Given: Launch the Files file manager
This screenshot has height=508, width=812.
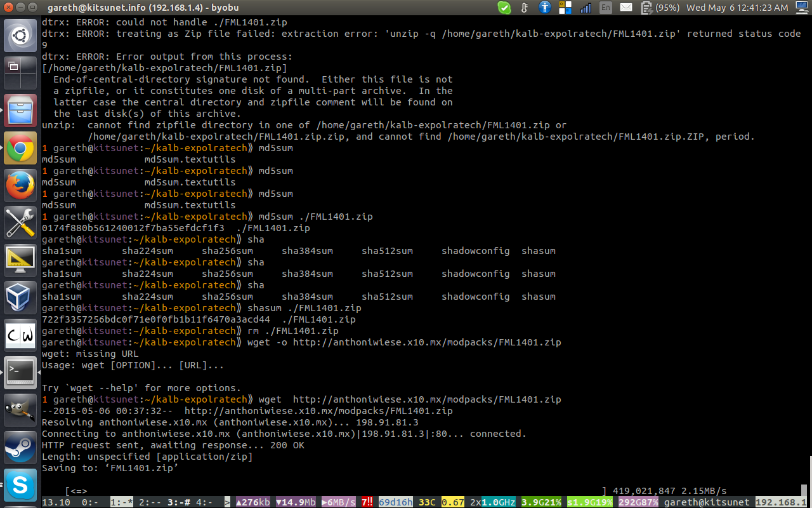Looking at the screenshot, I should coord(20,110).
